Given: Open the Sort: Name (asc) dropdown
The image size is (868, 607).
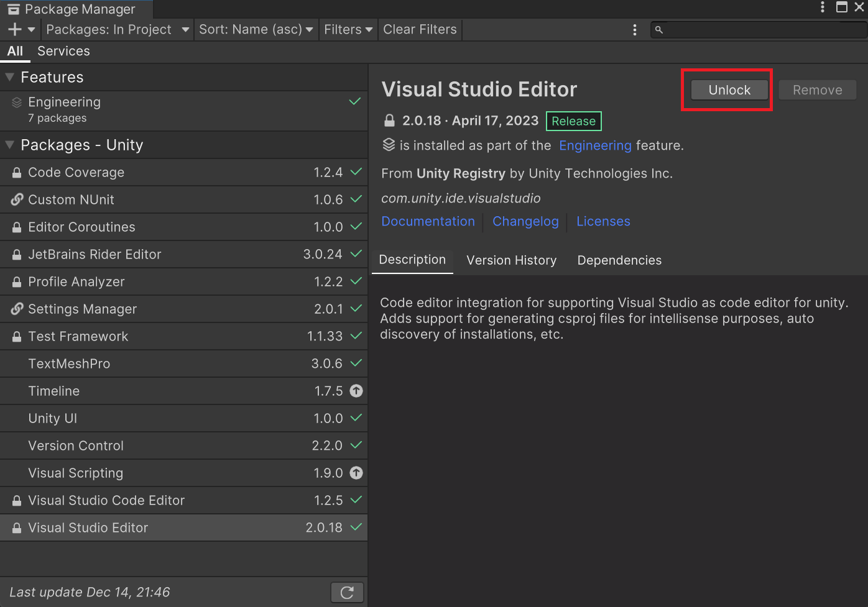Looking at the screenshot, I should [256, 29].
